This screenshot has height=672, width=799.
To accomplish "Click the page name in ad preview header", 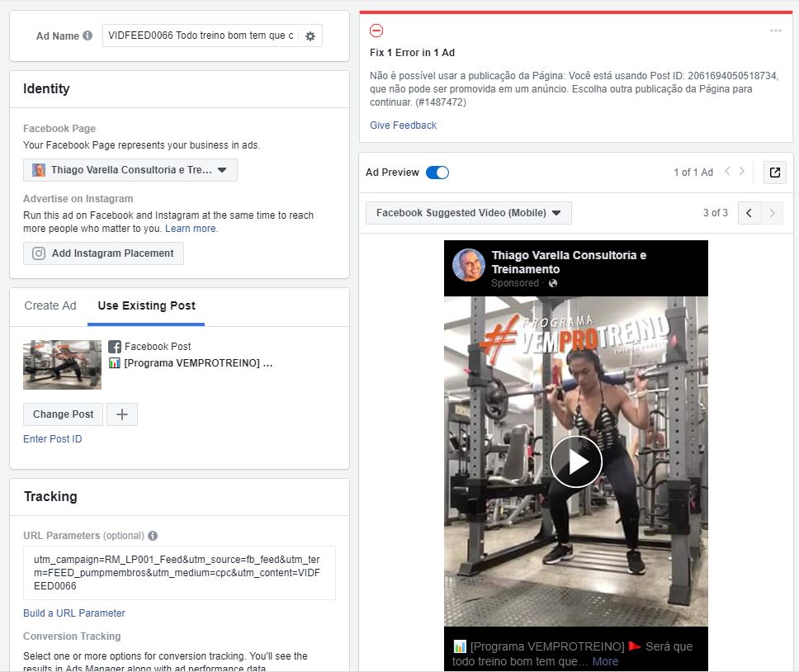I will click(x=569, y=262).
